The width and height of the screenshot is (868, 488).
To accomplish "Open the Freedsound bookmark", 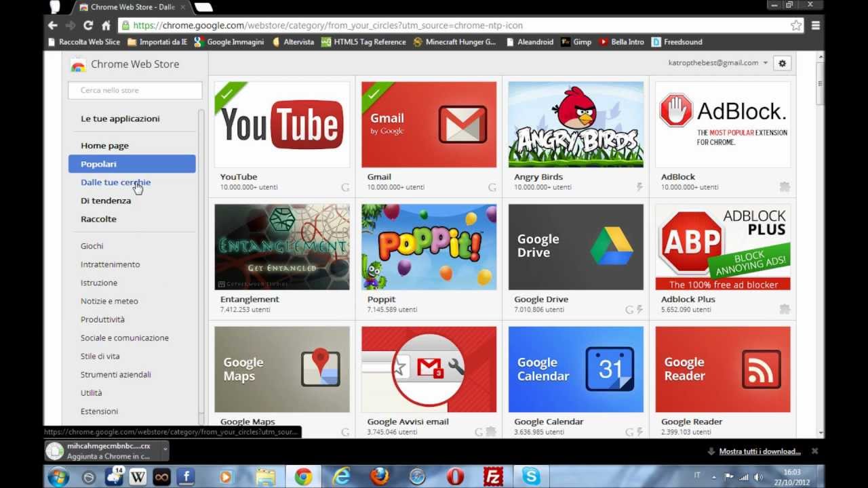I will click(677, 42).
